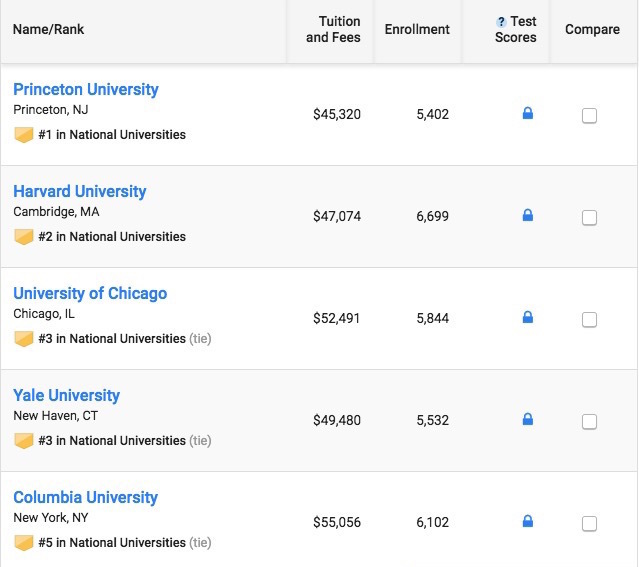Viewport: 639px width, 567px height.
Task: Click the lock icon in Princeton's Test Scores
Action: coord(528,114)
